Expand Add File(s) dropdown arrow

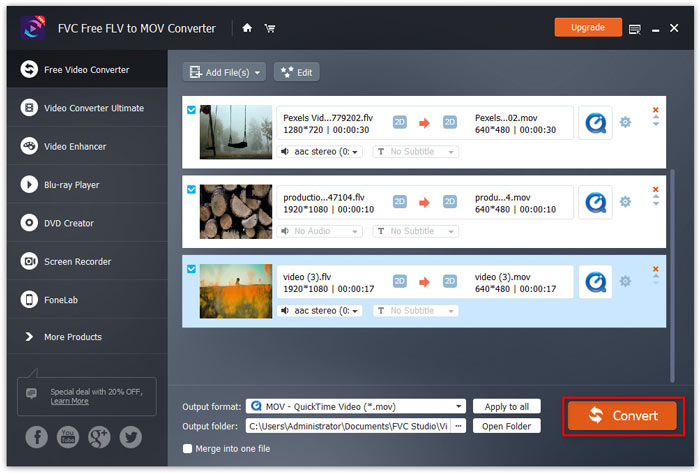(257, 73)
